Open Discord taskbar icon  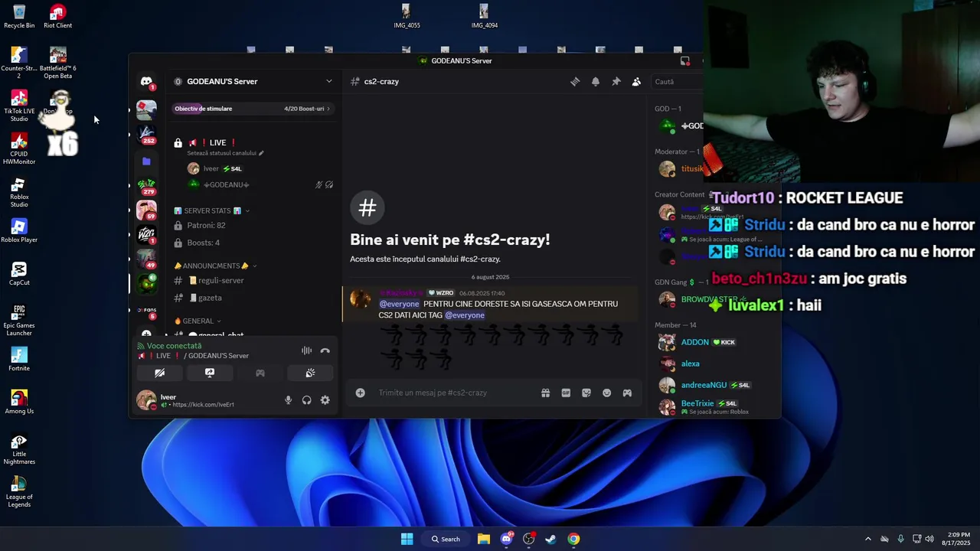[x=506, y=539]
